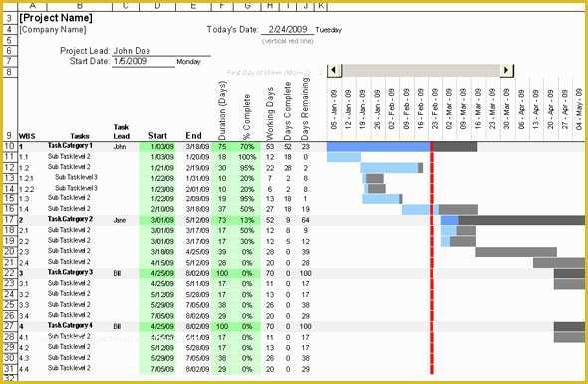
Task: Click the timeline scrollbar left arrow button
Action: [x=334, y=70]
